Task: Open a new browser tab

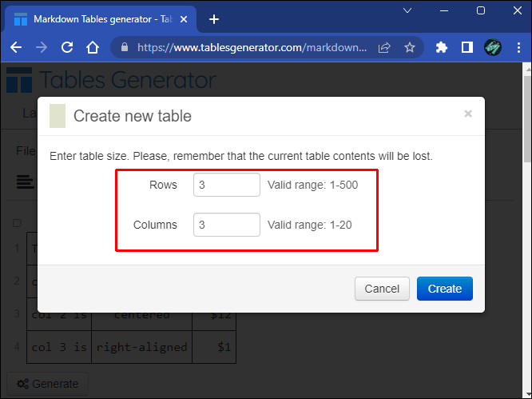Action: point(214,19)
